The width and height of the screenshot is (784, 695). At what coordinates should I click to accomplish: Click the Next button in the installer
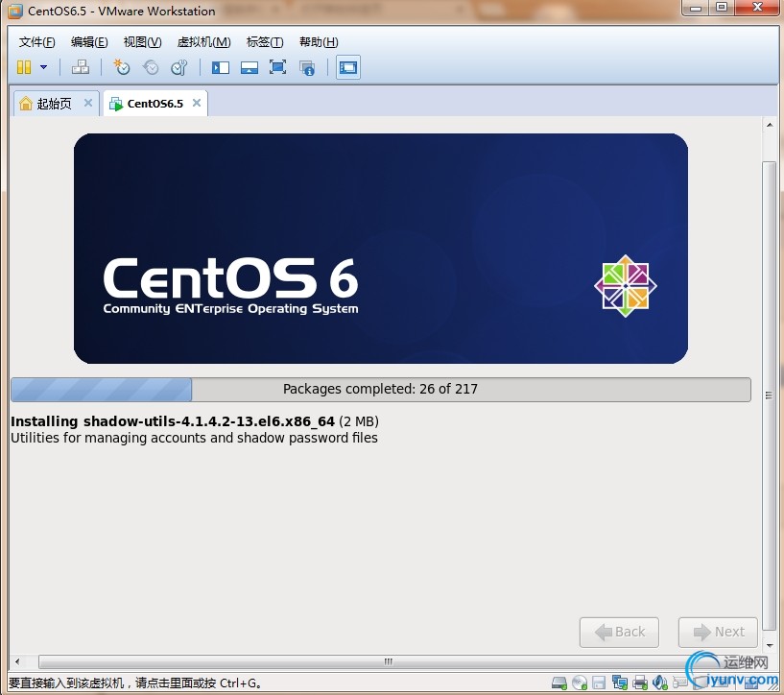(x=718, y=632)
